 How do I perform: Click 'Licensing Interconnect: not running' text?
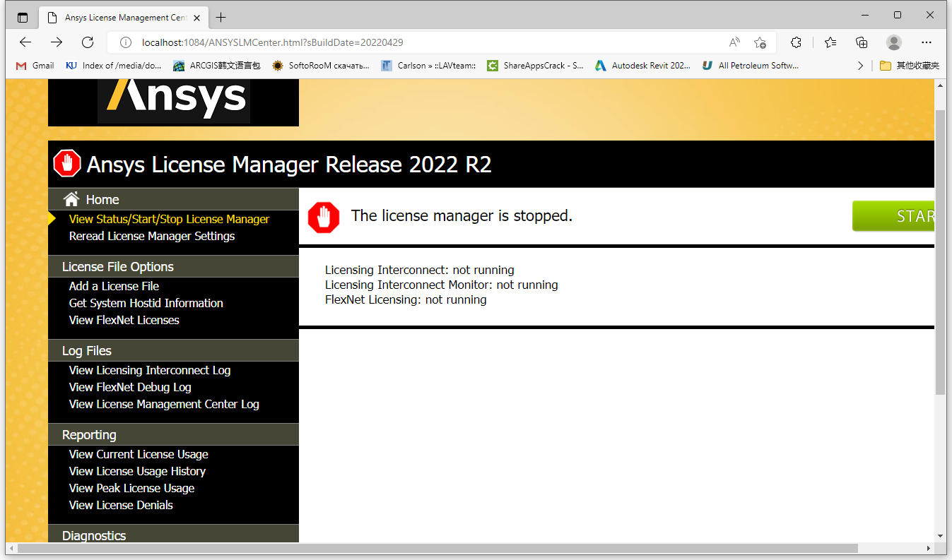420,270
